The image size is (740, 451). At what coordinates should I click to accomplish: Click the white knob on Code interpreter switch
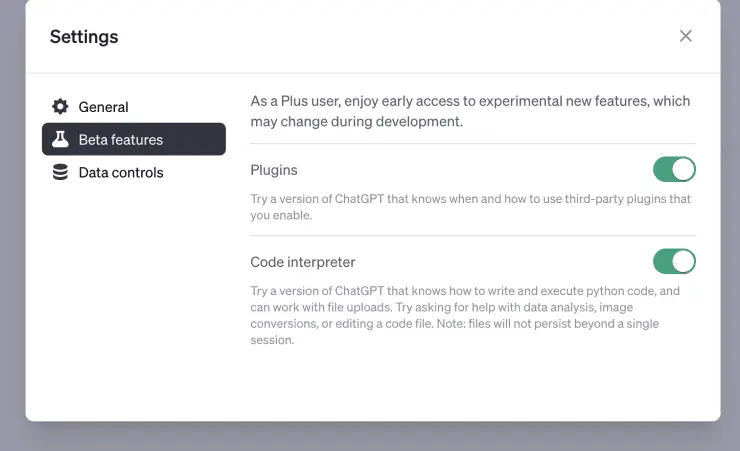(x=684, y=262)
